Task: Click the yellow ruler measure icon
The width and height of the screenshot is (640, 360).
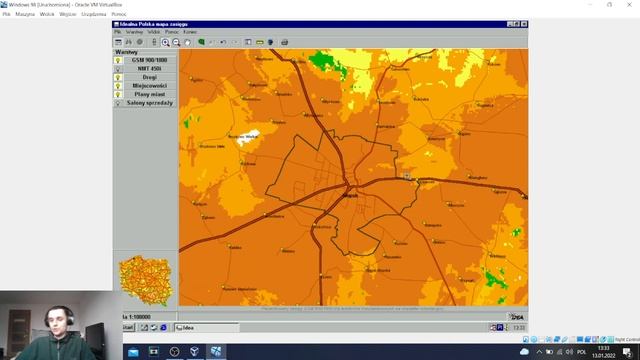Action: 260,42
